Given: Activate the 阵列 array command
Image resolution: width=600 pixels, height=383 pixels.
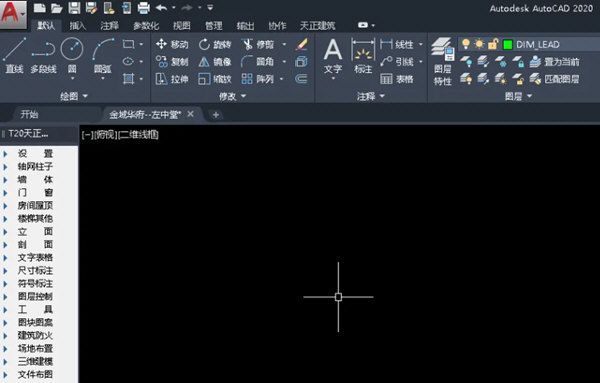Looking at the screenshot, I should pos(258,79).
